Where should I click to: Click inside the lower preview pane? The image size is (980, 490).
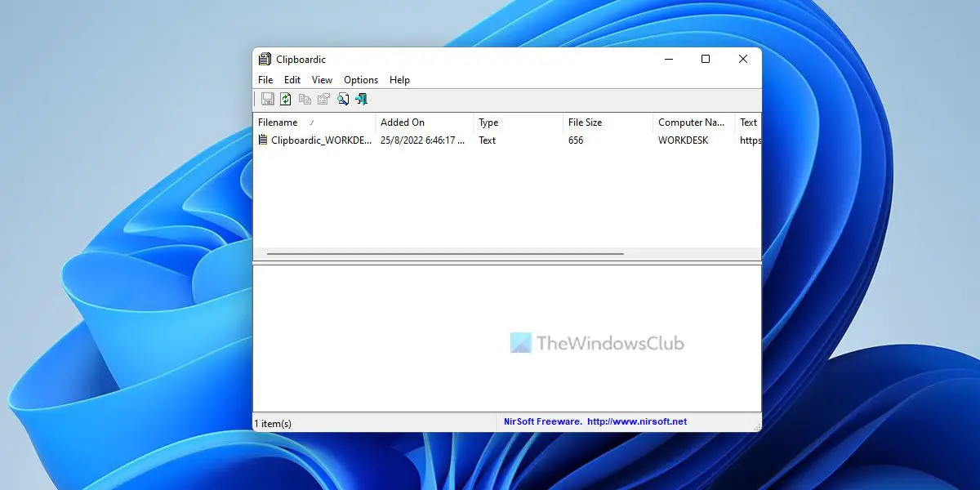tap(506, 338)
